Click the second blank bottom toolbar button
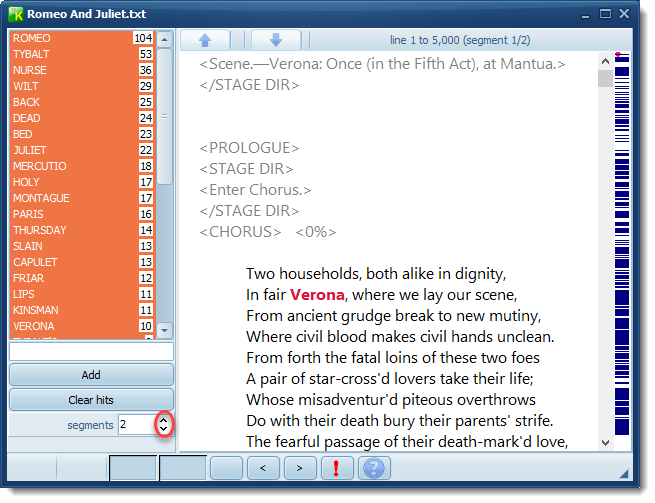The height and width of the screenshot is (503, 655). (183, 468)
